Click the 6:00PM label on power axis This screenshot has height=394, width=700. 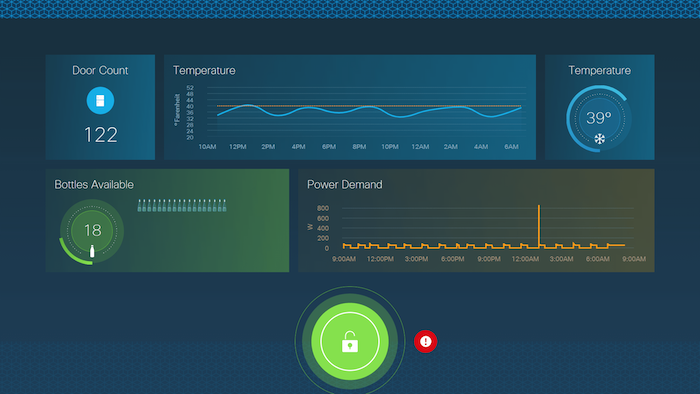(x=453, y=259)
